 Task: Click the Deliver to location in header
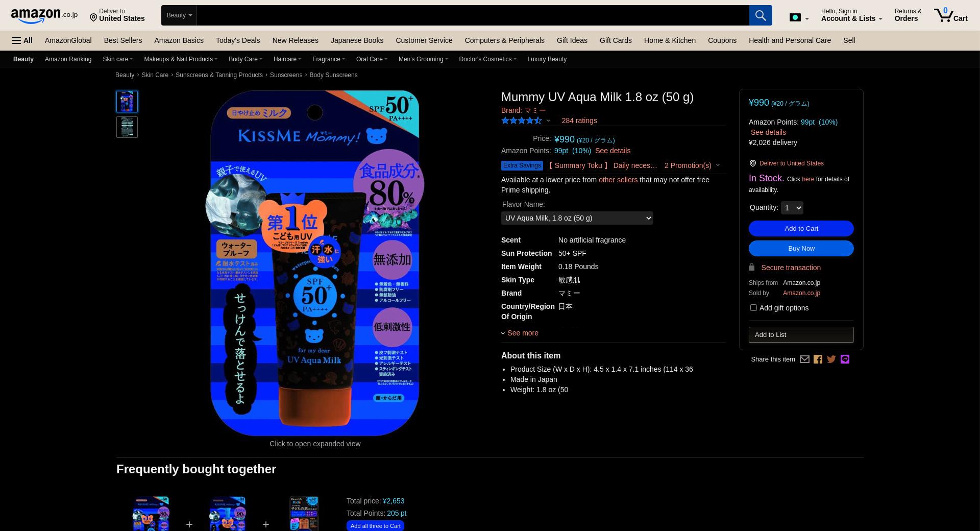(x=117, y=15)
